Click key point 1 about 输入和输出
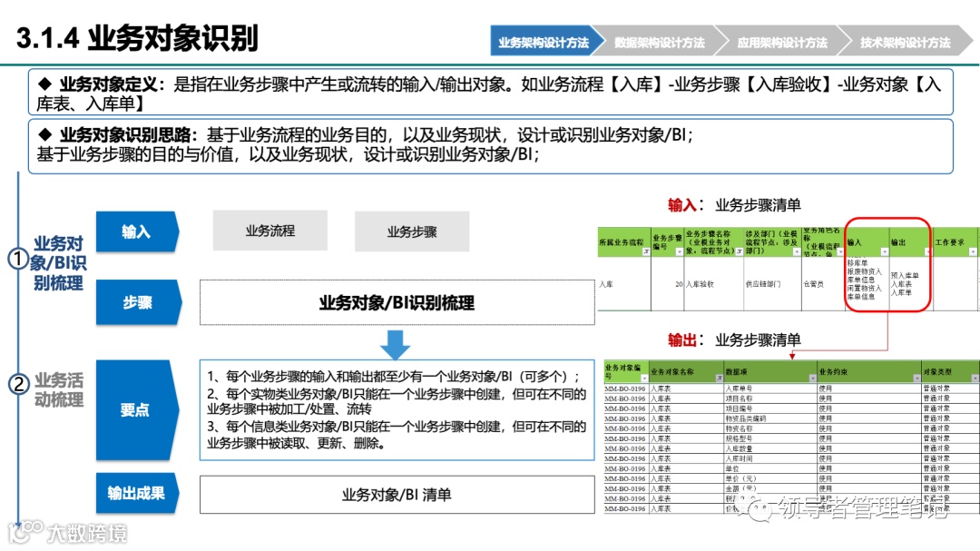The width and height of the screenshot is (980, 551). click(x=394, y=376)
